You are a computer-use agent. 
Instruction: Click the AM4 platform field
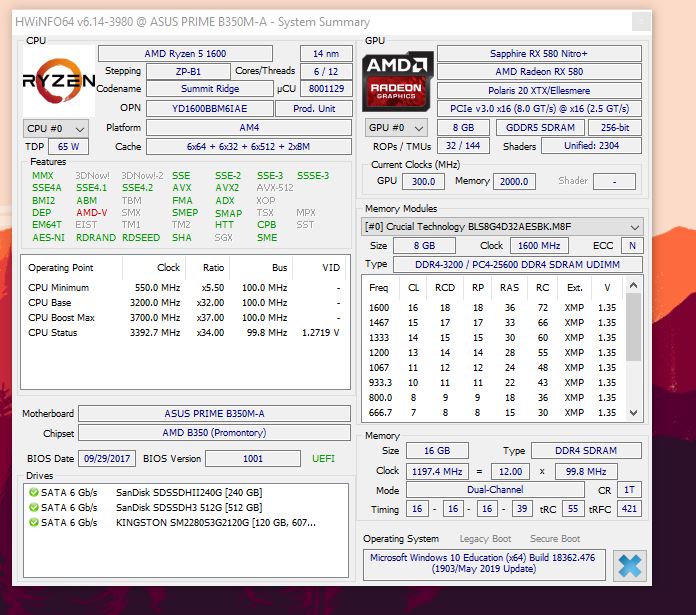[x=249, y=128]
